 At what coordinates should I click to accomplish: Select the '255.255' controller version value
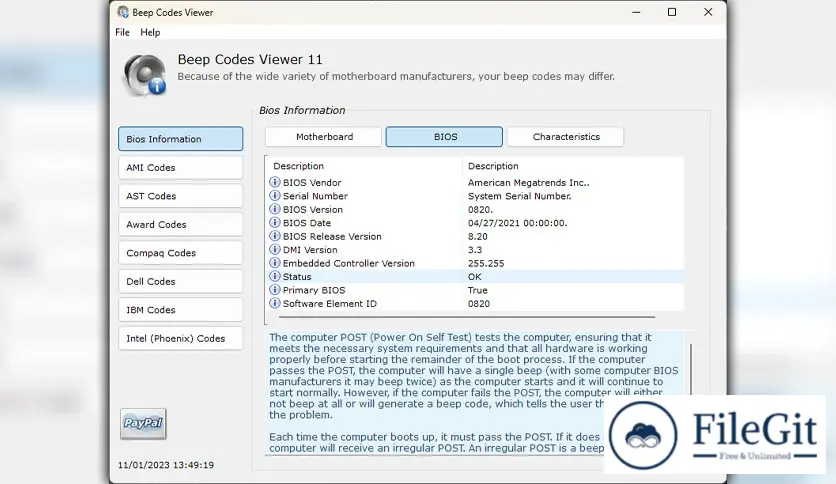click(486, 263)
